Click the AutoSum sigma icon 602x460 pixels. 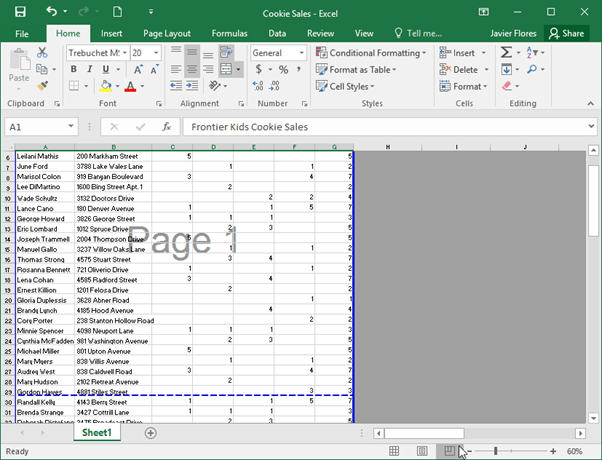[506, 52]
